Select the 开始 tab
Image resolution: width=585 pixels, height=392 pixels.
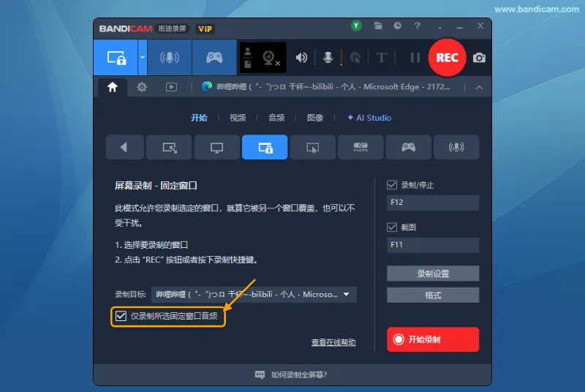[x=199, y=118]
